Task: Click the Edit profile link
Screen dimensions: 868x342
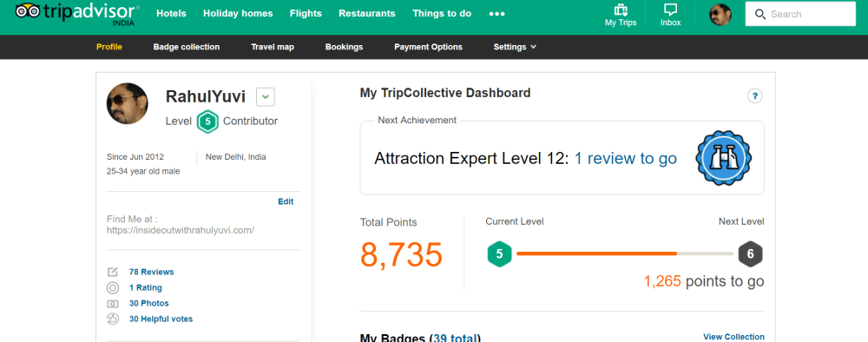Action: (286, 201)
